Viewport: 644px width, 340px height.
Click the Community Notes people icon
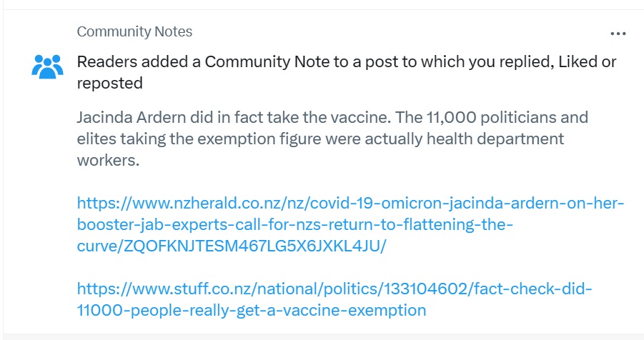48,65
